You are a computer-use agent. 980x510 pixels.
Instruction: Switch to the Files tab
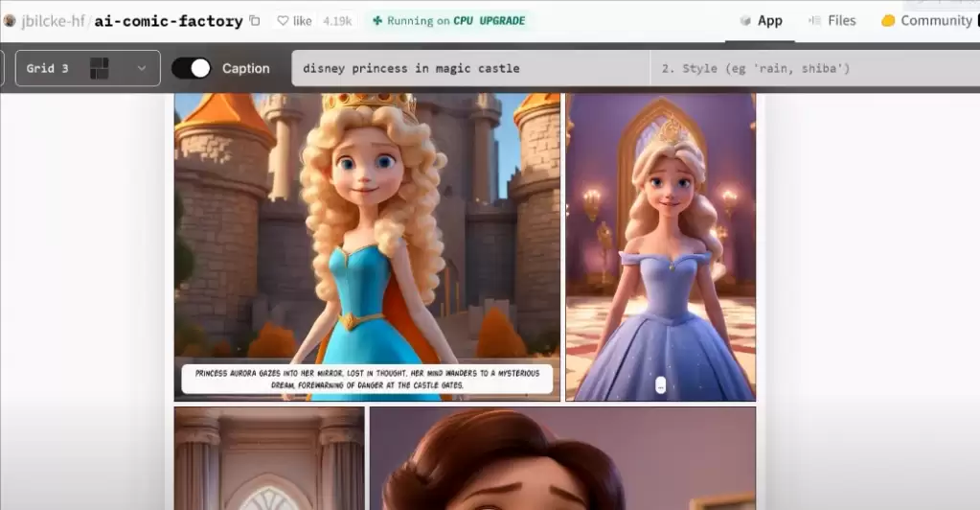pyautogui.click(x=832, y=21)
